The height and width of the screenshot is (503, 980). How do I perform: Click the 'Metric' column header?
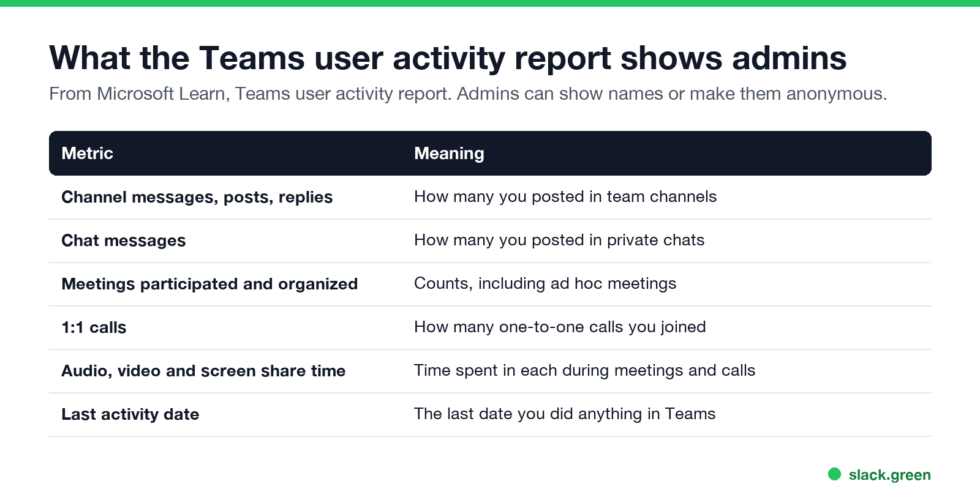coord(88,153)
